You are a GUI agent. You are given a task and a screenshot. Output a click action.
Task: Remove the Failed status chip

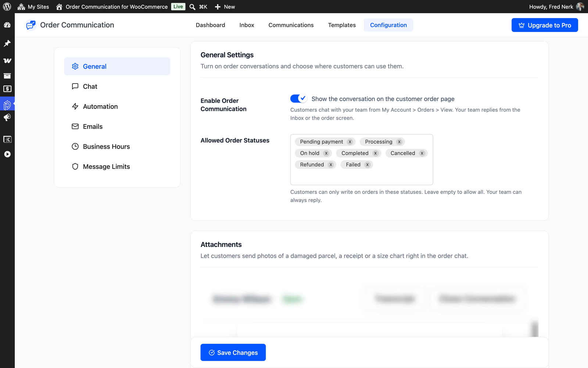pos(367,164)
